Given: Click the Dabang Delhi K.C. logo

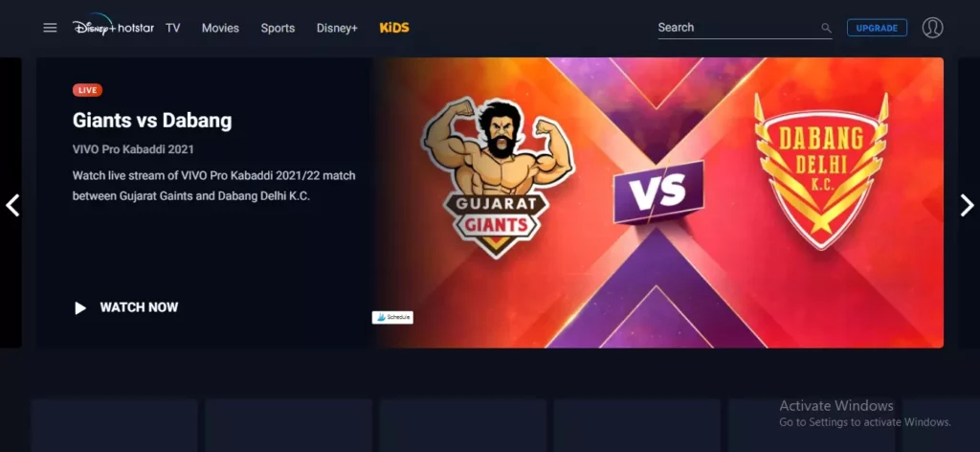Looking at the screenshot, I should [821, 170].
